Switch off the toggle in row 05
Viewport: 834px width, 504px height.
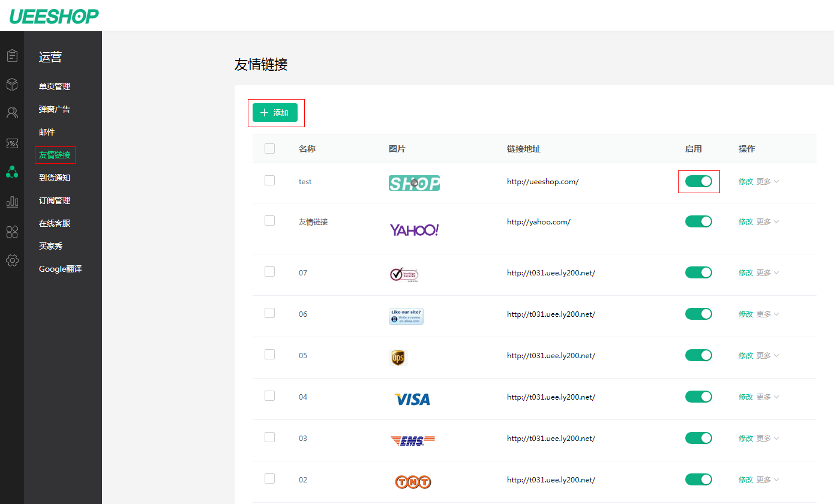click(698, 355)
